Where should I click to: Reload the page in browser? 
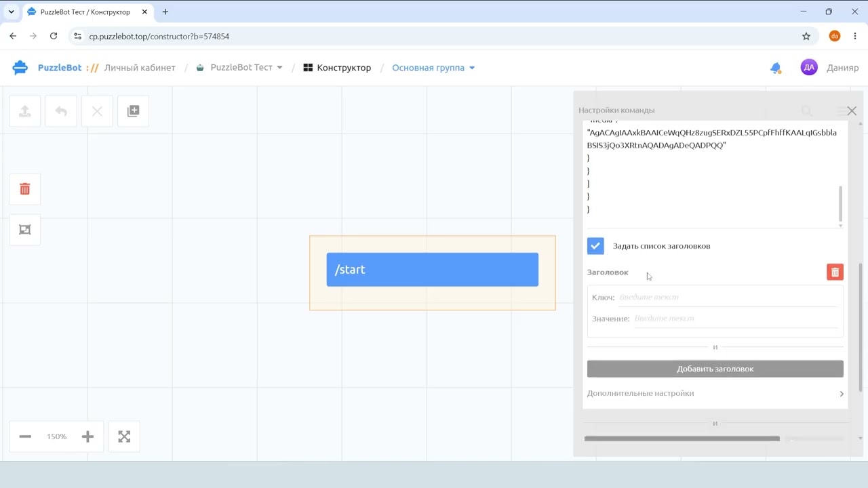pos(54,36)
